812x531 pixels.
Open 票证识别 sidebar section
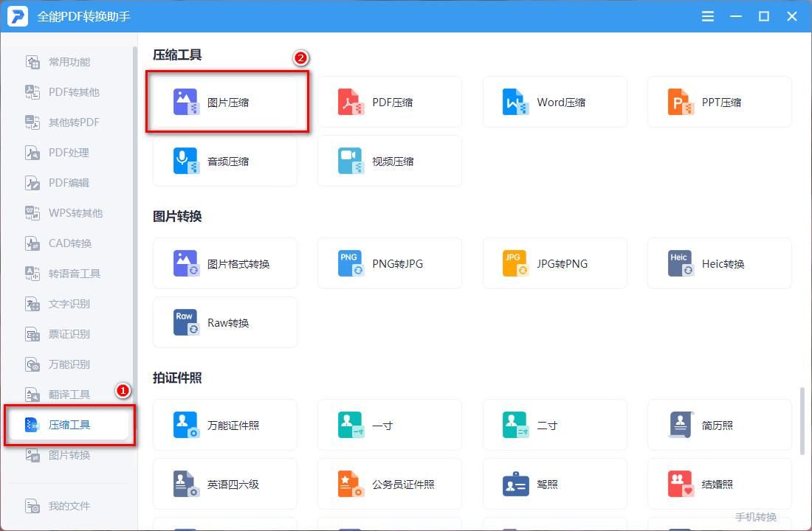(69, 334)
